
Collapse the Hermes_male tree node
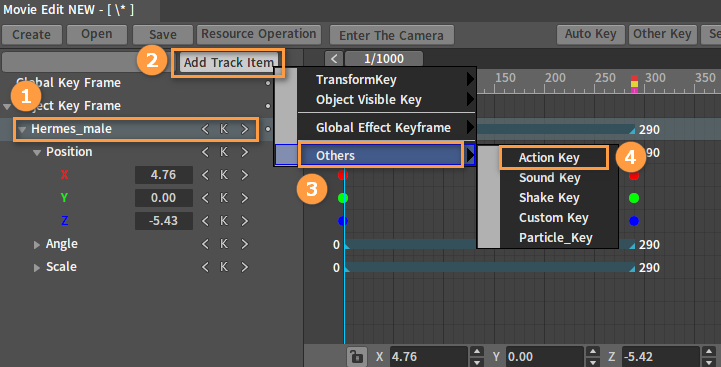tap(22, 130)
